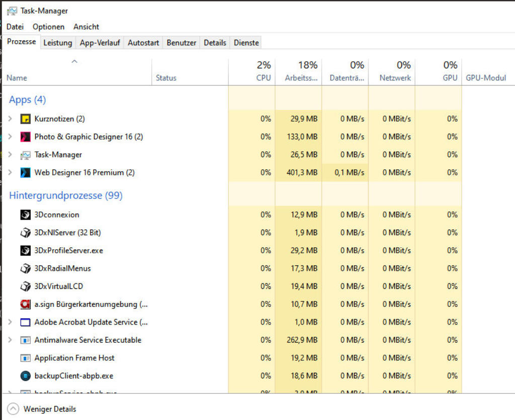Select the Application Frame Host name
Screen dimensions: 515x420
(x=74, y=358)
